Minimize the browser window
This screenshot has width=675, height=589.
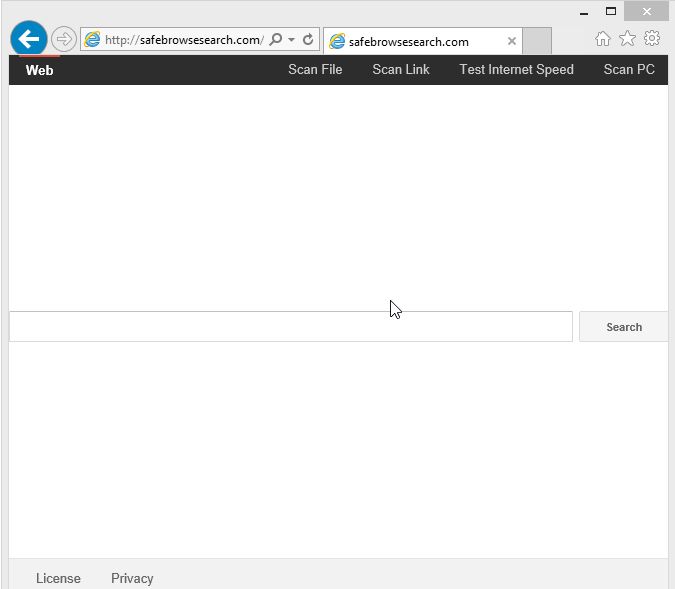584,12
